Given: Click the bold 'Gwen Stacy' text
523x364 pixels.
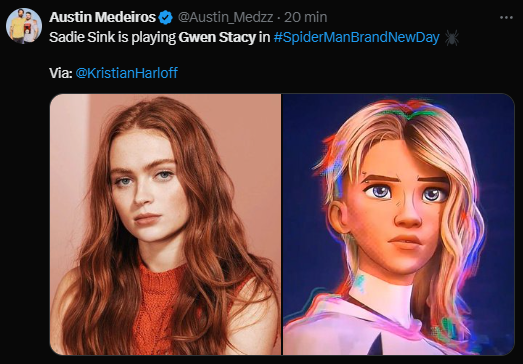Looking at the screenshot, I should click(x=217, y=37).
